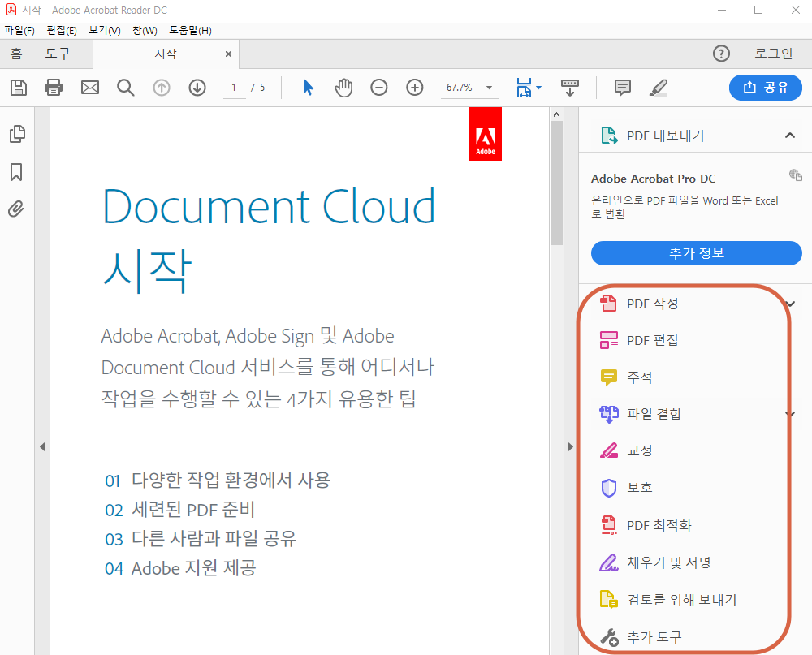Image resolution: width=812 pixels, height=655 pixels.
Task: Click the Print icon in the toolbar
Action: [x=54, y=88]
